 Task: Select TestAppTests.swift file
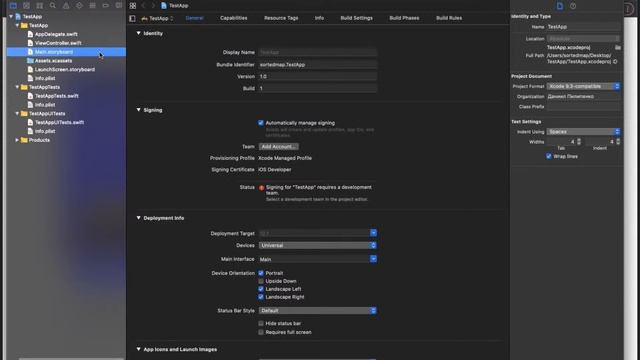pos(56,96)
